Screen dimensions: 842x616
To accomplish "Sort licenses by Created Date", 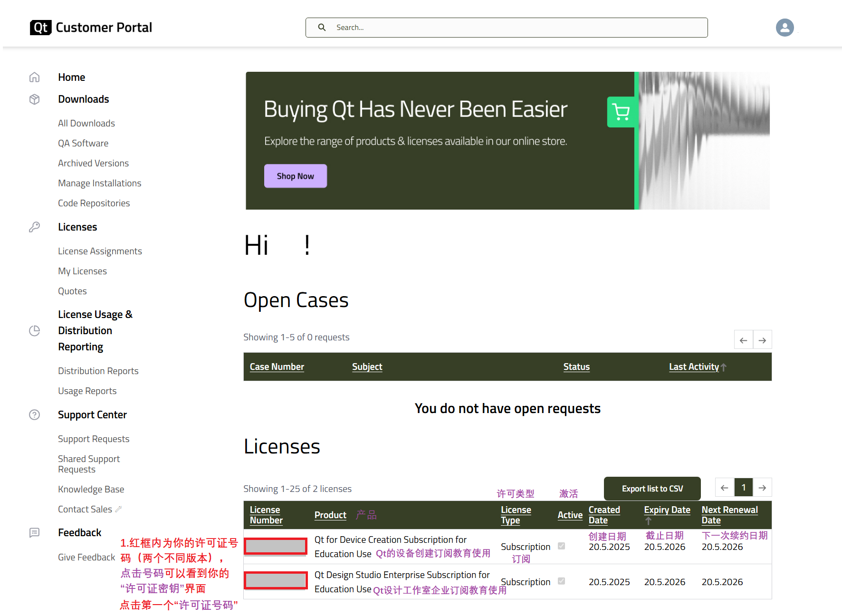I will coord(604,515).
